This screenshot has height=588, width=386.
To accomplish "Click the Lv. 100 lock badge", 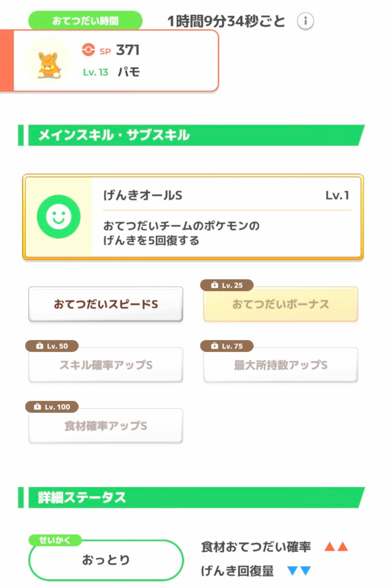I will point(52,407).
